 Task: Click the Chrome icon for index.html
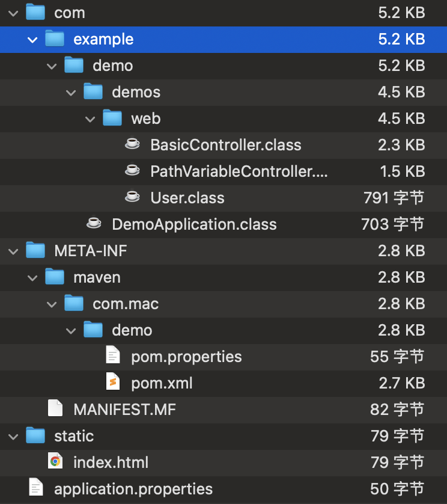pyautogui.click(x=55, y=462)
